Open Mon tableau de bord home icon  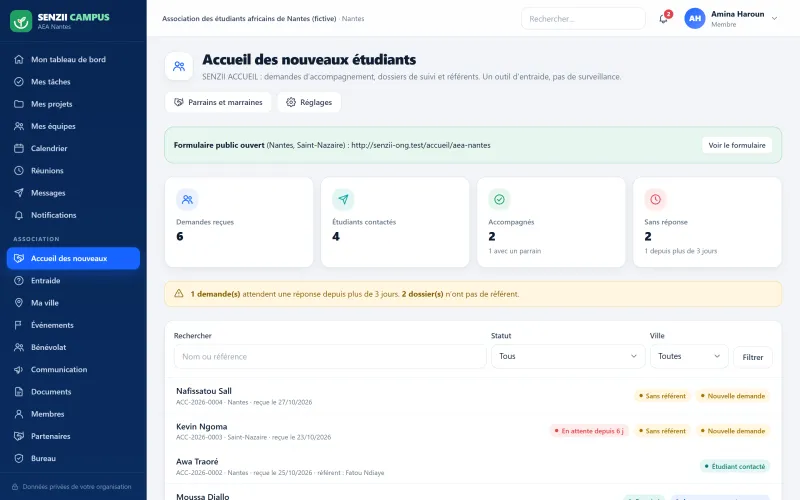click(19, 59)
